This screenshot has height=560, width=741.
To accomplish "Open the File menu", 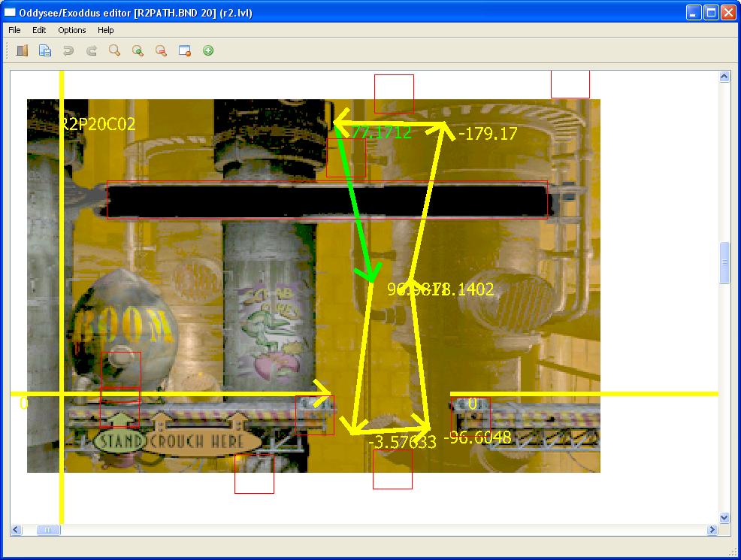I will click(14, 30).
